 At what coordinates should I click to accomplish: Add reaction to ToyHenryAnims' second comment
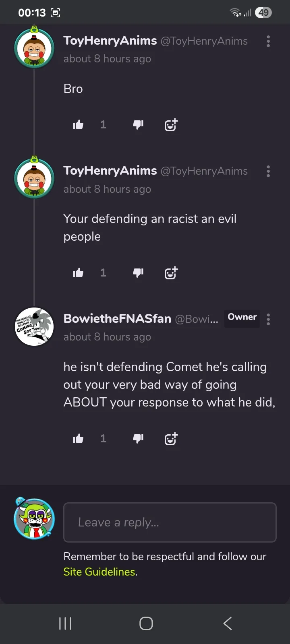tap(171, 273)
